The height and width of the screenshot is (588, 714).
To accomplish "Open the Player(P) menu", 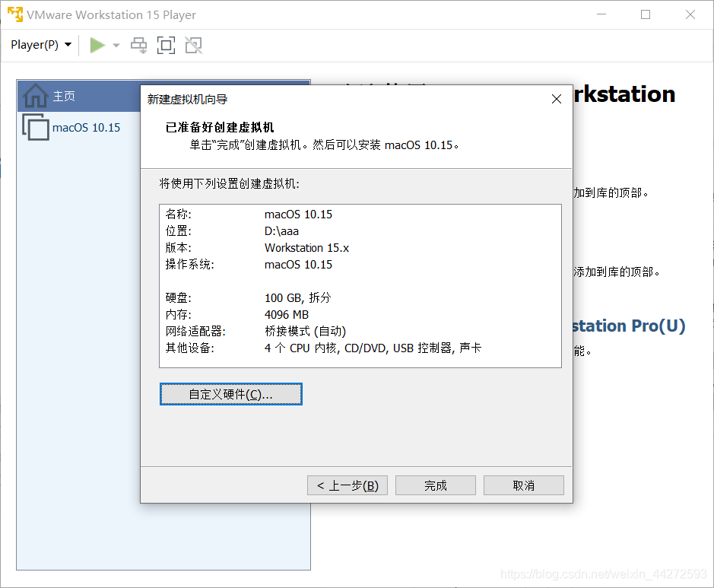I will click(x=41, y=45).
